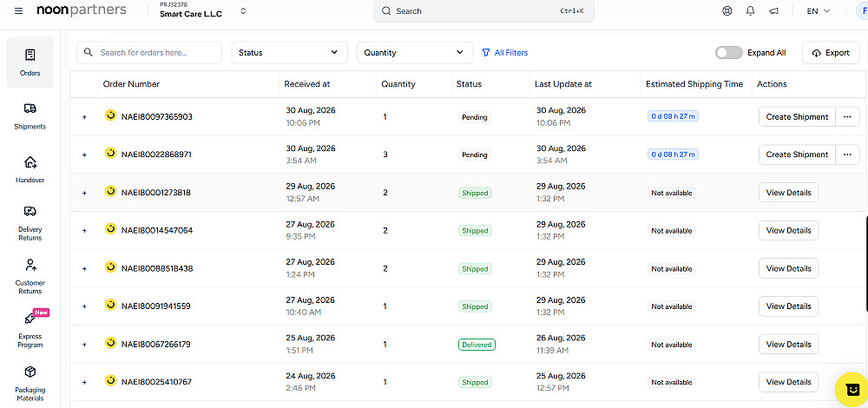Open the hamburger navigation menu
The width and height of the screenshot is (868, 408).
(19, 11)
